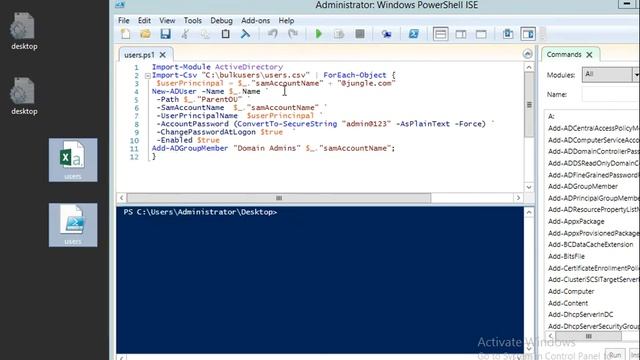Select the A: entry in command list

coord(551,117)
